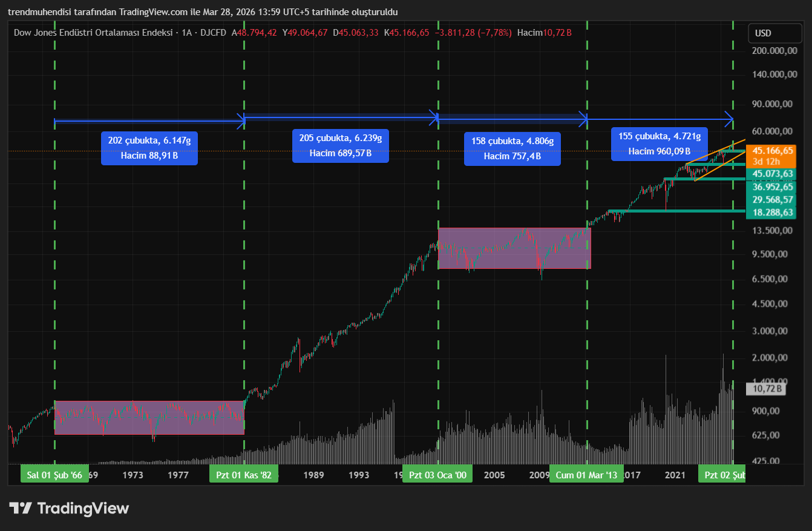Image resolution: width=812 pixels, height=531 pixels.
Task: Click the high value Y49.064,67
Action: 305,32
